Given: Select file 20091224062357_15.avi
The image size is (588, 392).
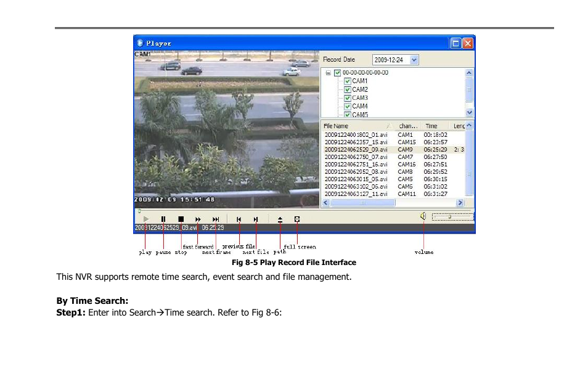Looking at the screenshot, I should point(356,142).
